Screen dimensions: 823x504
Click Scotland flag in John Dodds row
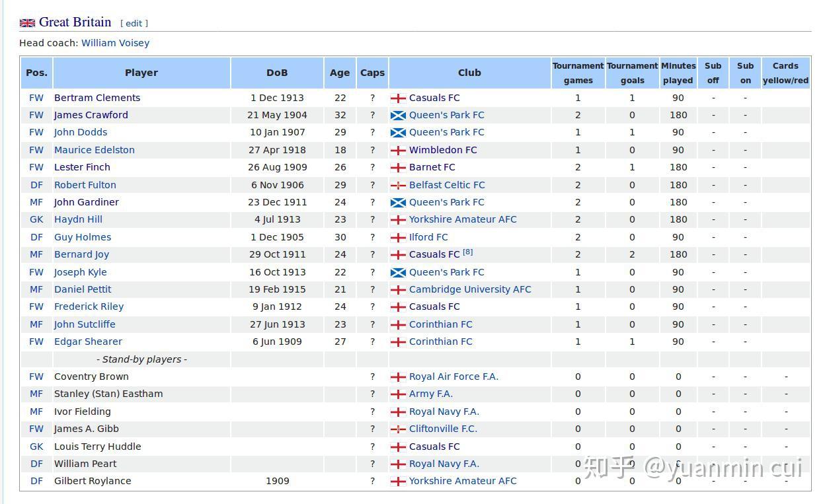398,132
